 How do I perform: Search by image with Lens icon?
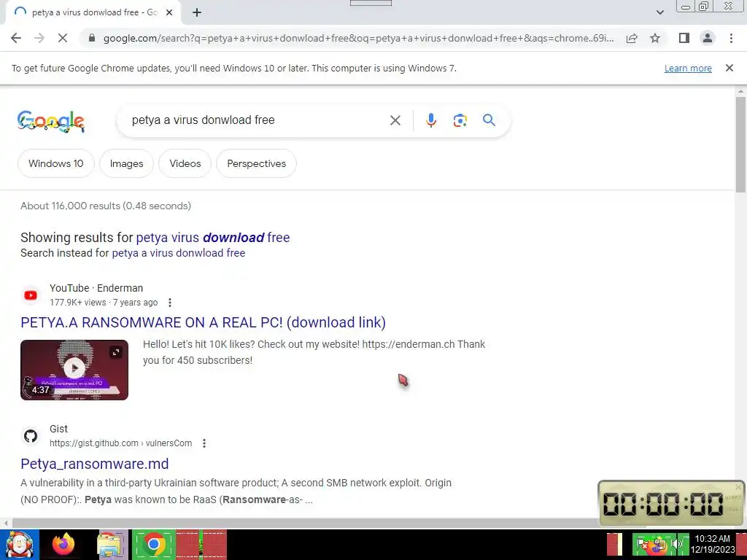(460, 120)
